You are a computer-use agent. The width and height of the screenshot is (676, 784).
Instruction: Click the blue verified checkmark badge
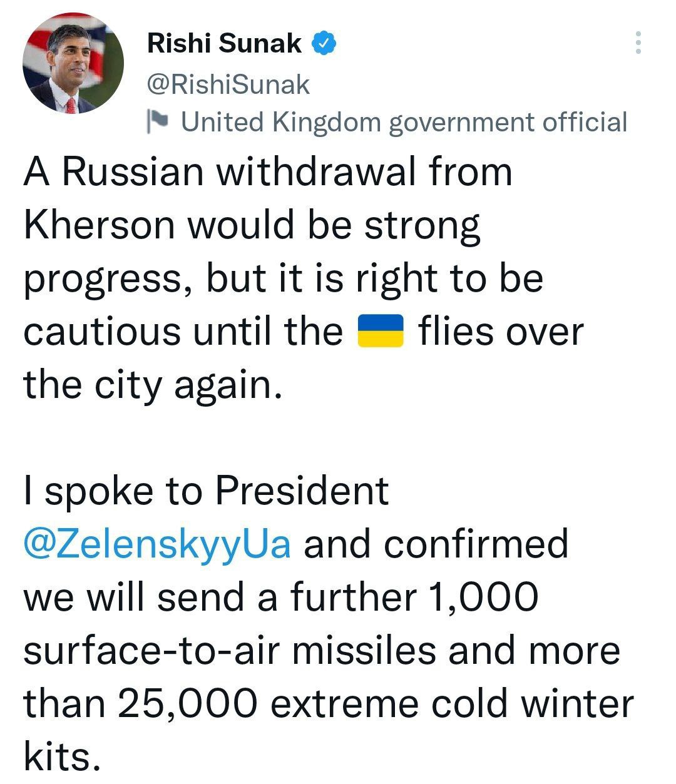point(324,43)
